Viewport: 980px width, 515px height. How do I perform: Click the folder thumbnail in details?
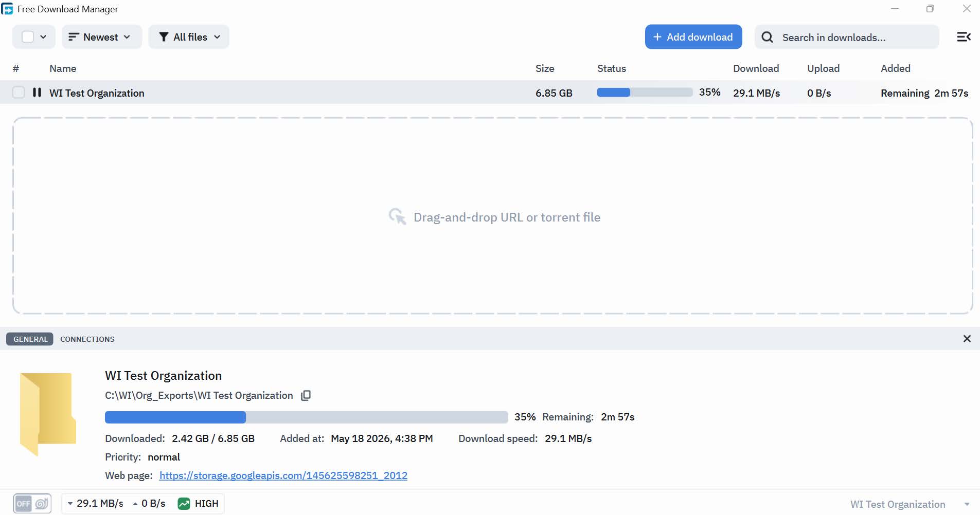[x=48, y=414]
